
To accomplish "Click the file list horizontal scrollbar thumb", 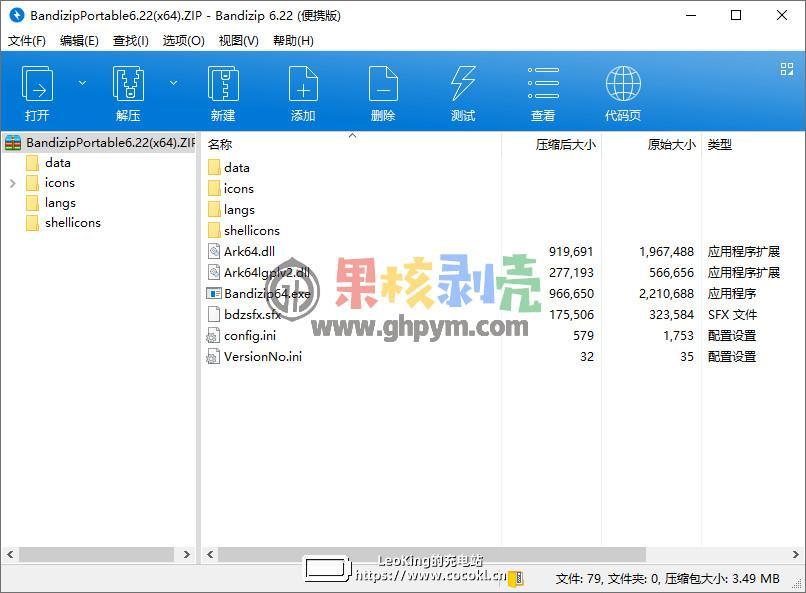I will pyautogui.click(x=432, y=554).
